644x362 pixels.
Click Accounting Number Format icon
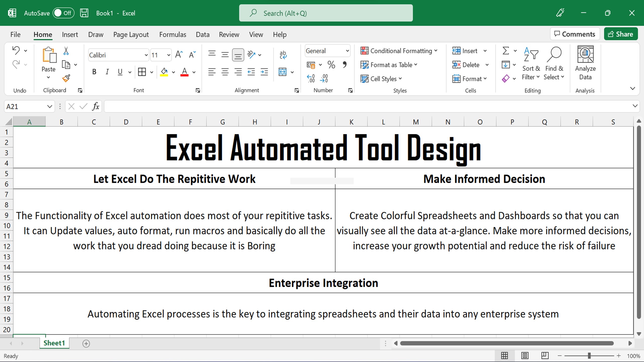tap(311, 65)
